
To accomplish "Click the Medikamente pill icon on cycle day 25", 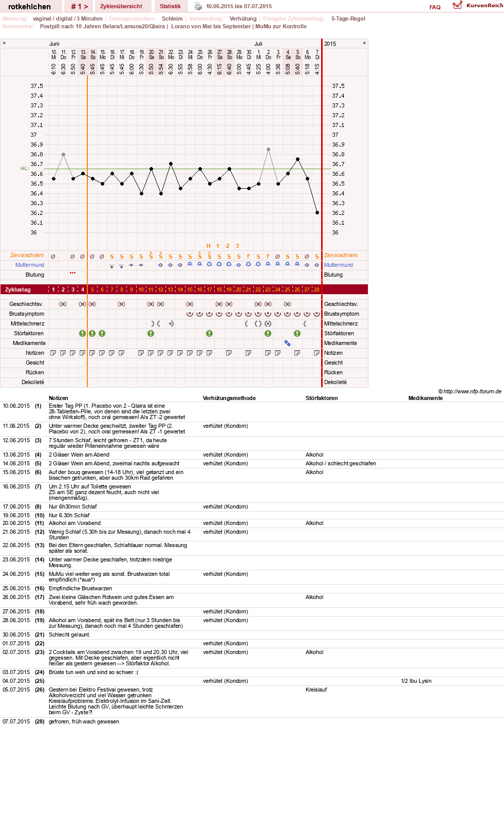I will [287, 343].
